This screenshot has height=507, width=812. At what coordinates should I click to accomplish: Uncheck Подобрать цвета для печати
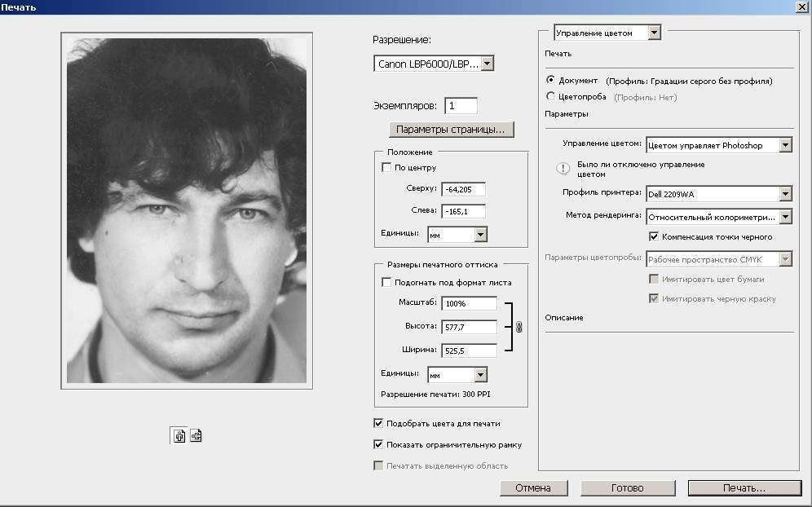point(378,424)
